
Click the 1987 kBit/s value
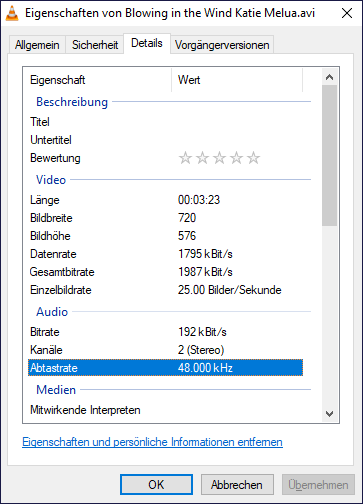tap(205, 272)
